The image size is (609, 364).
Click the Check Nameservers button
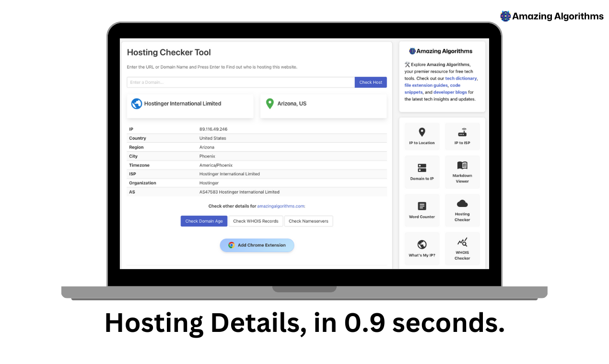[308, 221]
